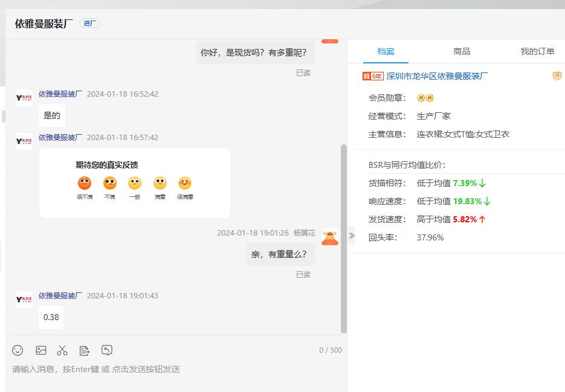Open the 我的订单 tab
The image size is (565, 392).
[x=537, y=51]
